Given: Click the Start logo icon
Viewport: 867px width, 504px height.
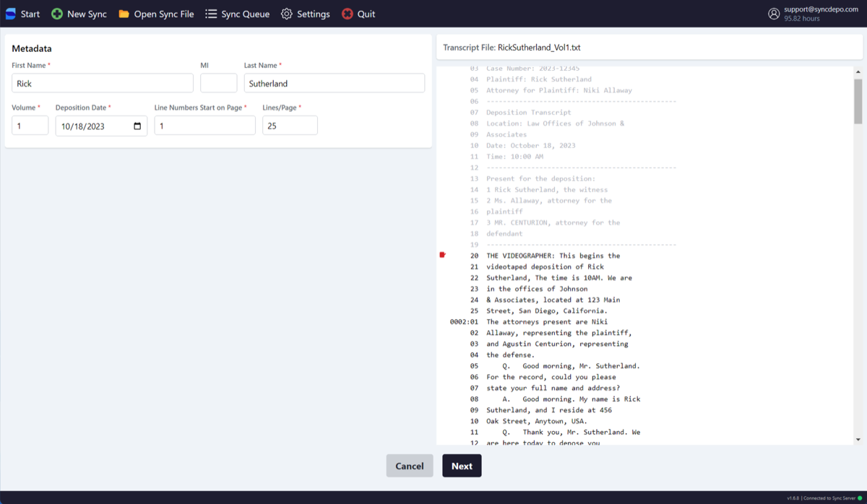Looking at the screenshot, I should (11, 14).
